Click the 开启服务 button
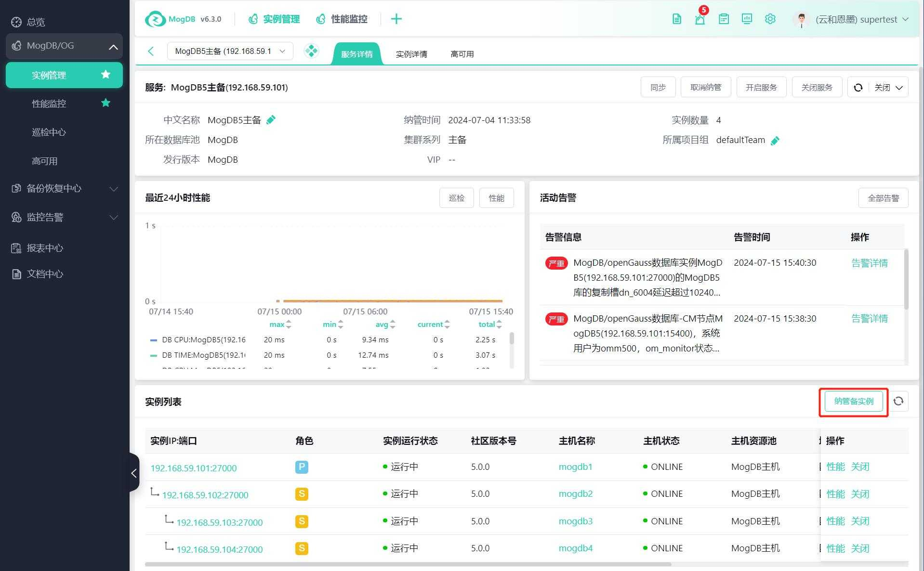 [x=761, y=87]
